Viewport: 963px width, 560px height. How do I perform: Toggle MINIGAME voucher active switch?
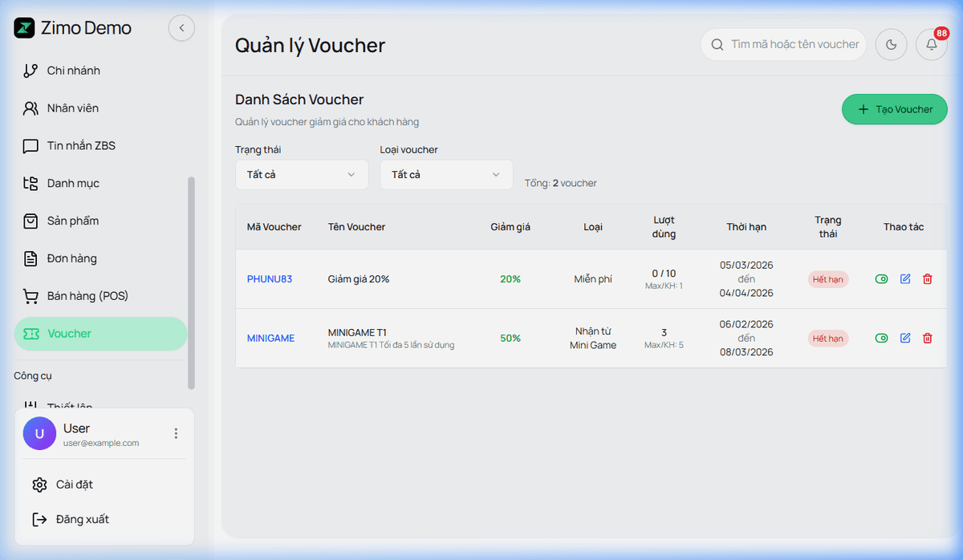coord(881,339)
